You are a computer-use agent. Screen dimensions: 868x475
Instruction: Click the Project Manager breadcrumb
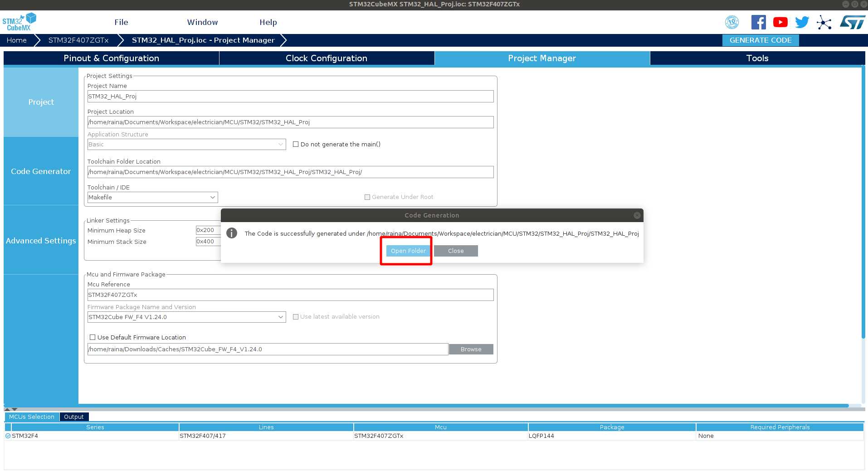(x=203, y=40)
